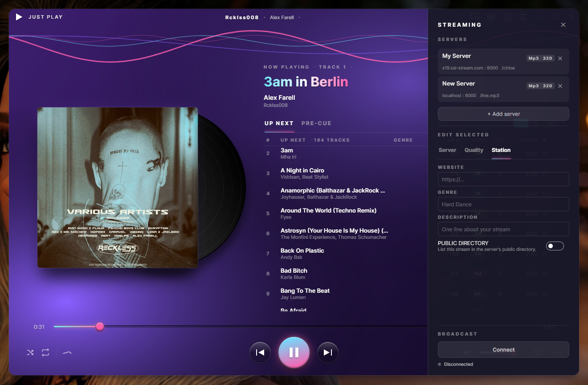Screen dimensions: 588x385
Task: Click the Genre column header
Action: click(x=403, y=140)
